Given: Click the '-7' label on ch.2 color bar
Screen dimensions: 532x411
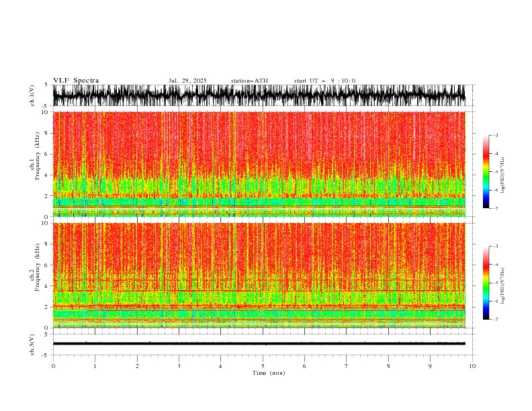Looking at the screenshot, I should (495, 320).
